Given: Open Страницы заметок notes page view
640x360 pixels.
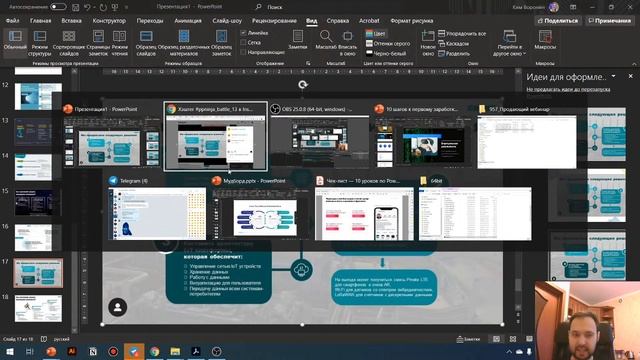Looking at the screenshot, I should click(98, 42).
